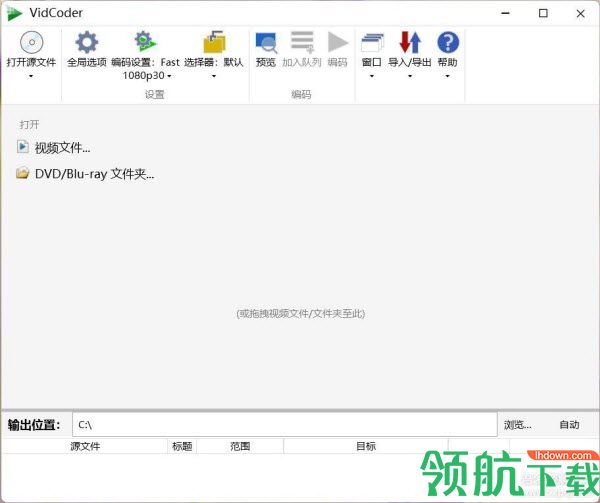Click the 标题 column header
600x503 pixels.
click(x=182, y=446)
